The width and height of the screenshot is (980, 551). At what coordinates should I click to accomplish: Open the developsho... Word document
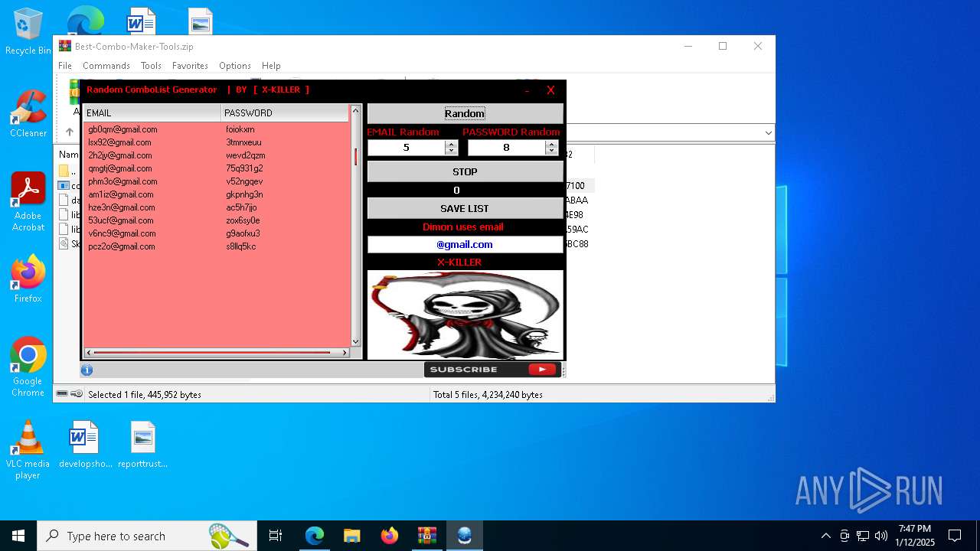[85, 444]
